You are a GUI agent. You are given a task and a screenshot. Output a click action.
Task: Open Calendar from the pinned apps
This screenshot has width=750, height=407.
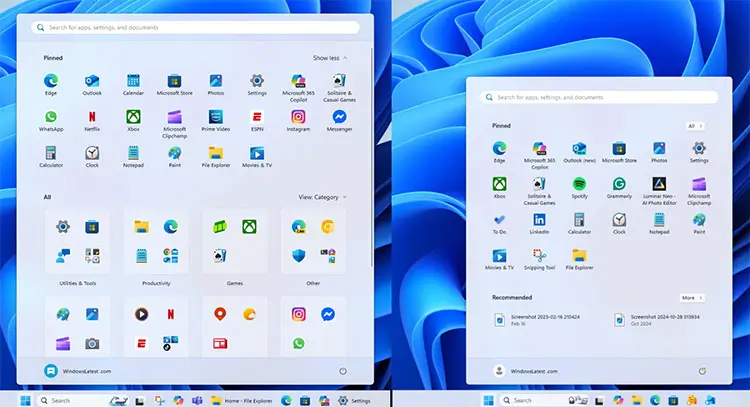point(133,85)
